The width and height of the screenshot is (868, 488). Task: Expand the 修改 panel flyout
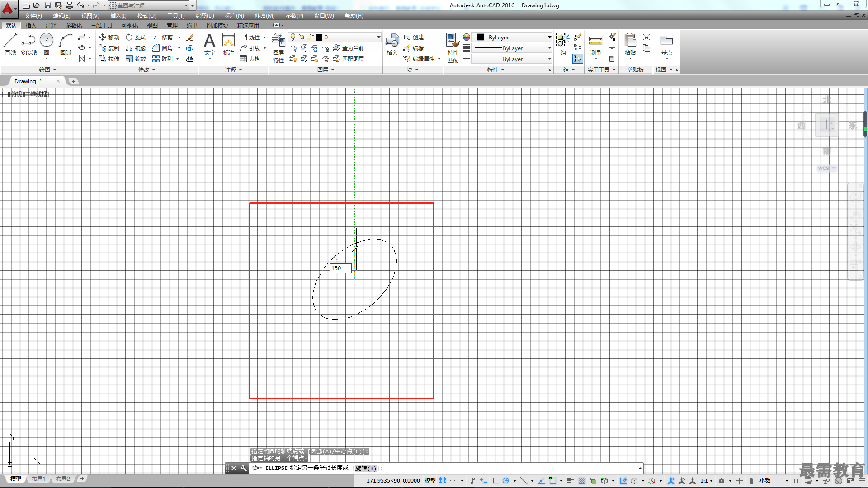pyautogui.click(x=147, y=70)
